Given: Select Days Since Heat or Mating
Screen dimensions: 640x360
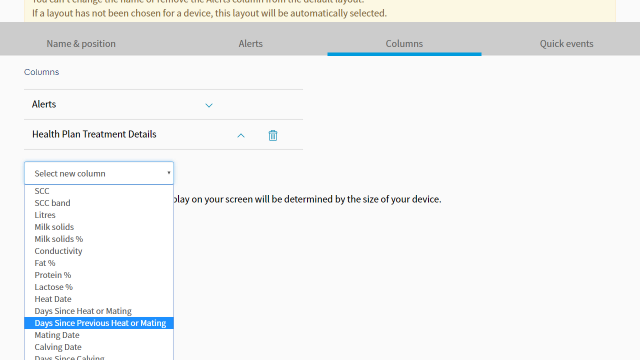Looking at the screenshot, I should pos(99,311).
